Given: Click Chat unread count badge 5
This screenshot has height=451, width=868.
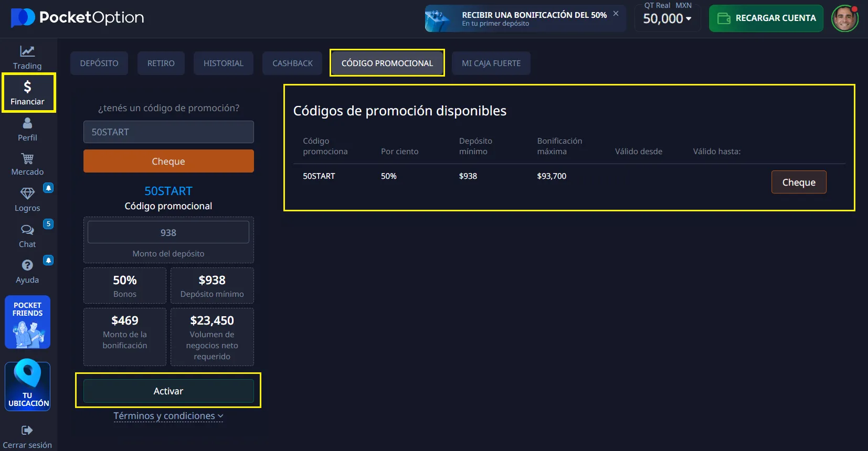Looking at the screenshot, I should (48, 224).
